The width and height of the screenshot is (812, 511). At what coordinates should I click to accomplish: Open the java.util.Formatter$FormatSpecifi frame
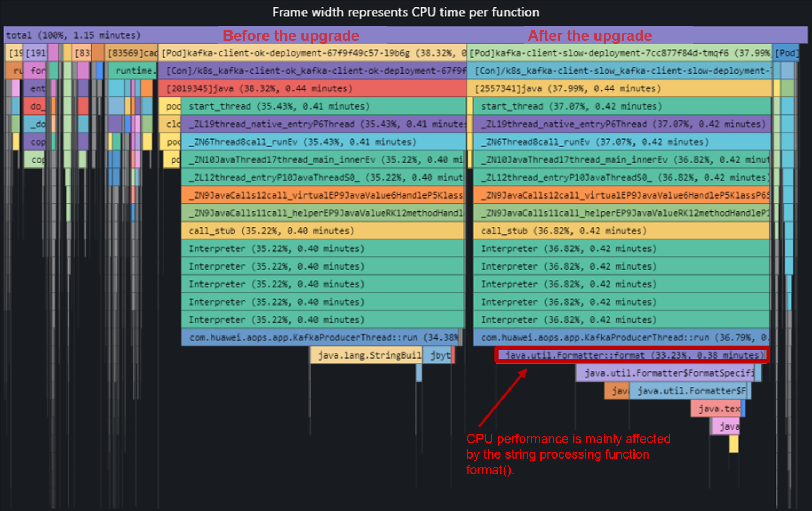tap(665, 373)
